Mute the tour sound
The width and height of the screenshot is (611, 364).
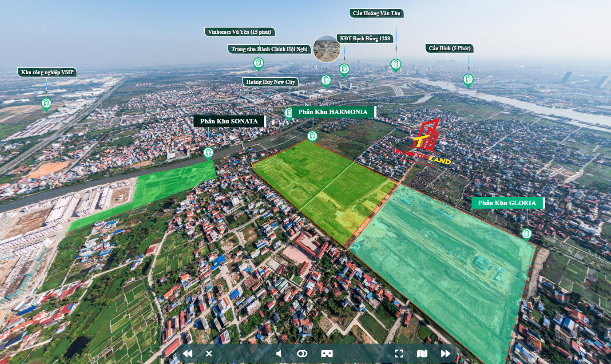pyautogui.click(x=279, y=353)
